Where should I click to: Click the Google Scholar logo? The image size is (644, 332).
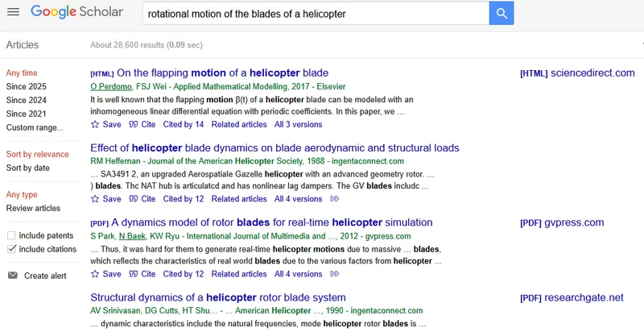[79, 13]
